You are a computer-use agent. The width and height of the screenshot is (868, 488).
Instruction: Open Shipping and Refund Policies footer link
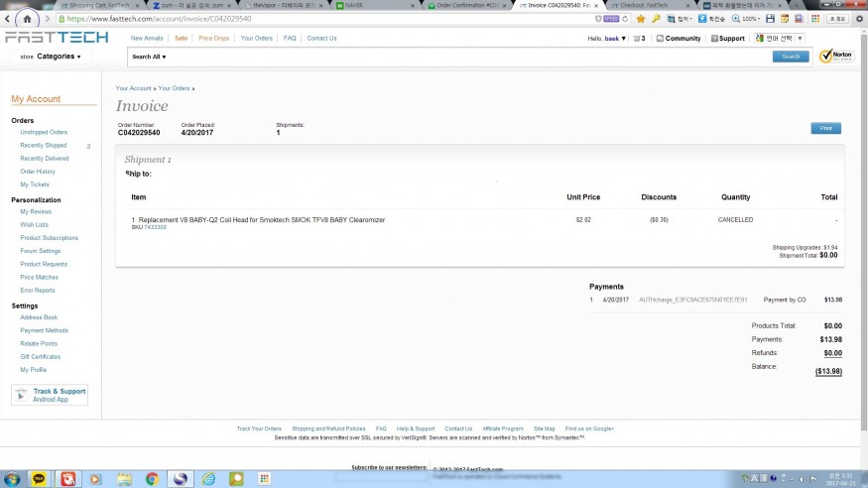click(328, 428)
